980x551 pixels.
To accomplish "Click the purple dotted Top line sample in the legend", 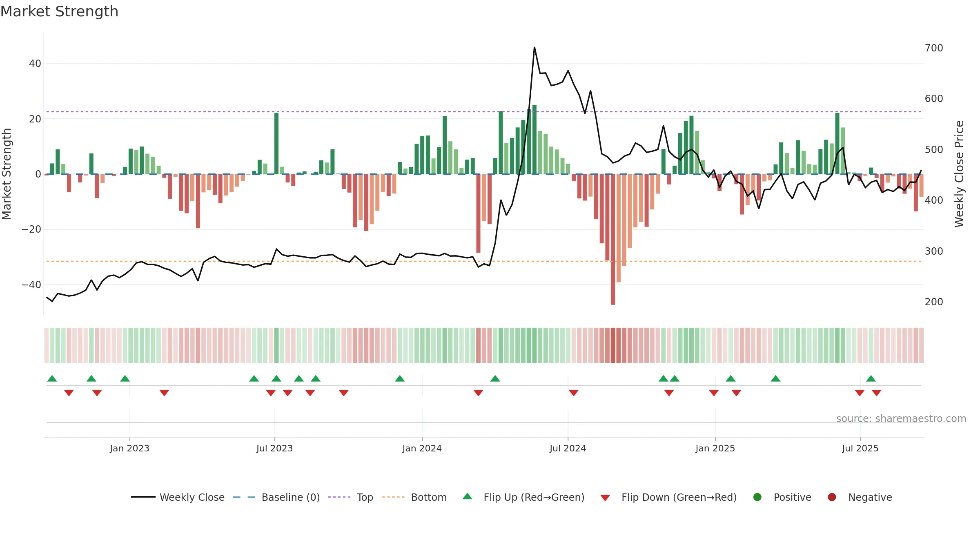I will [x=339, y=497].
